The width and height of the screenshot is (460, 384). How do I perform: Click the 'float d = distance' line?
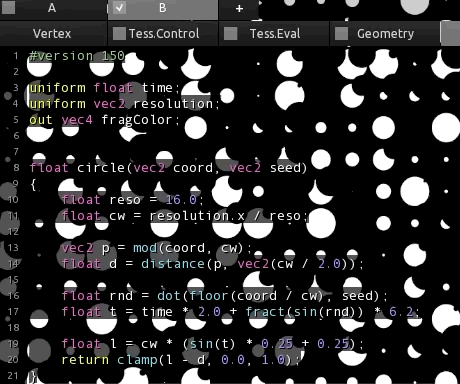[212, 264]
